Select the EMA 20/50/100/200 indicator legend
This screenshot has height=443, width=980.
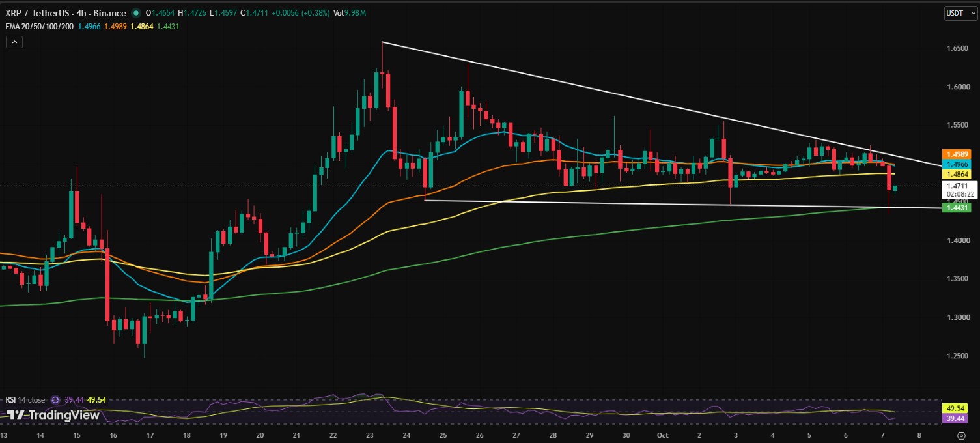[x=39, y=26]
